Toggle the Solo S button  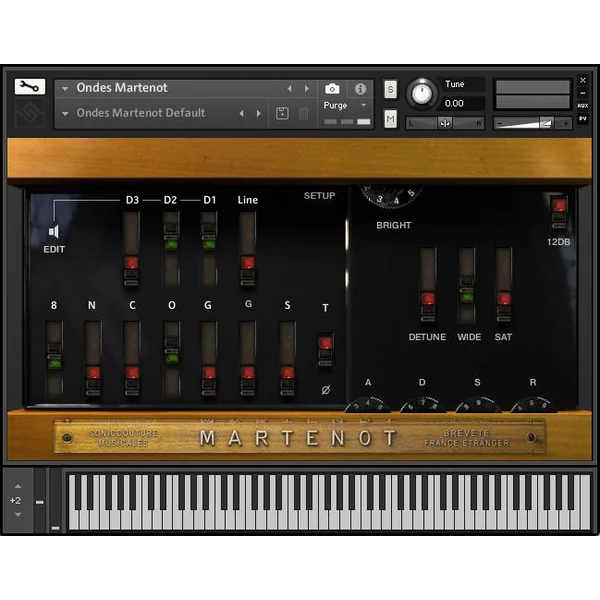pos(390,90)
